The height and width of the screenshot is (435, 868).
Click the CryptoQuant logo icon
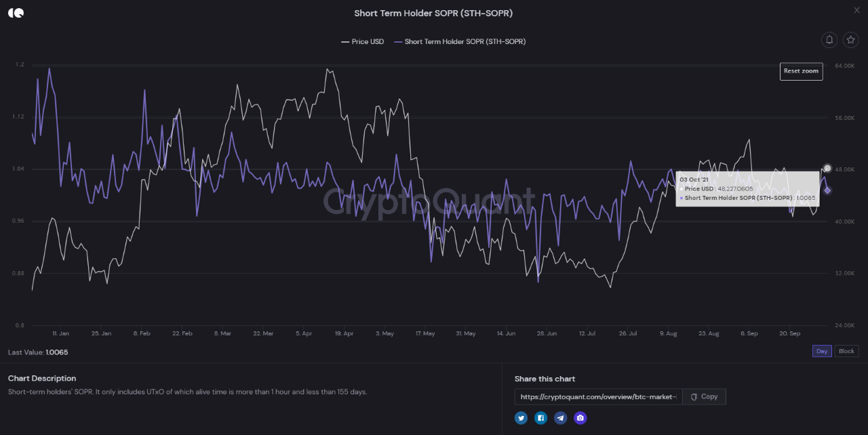coord(16,13)
